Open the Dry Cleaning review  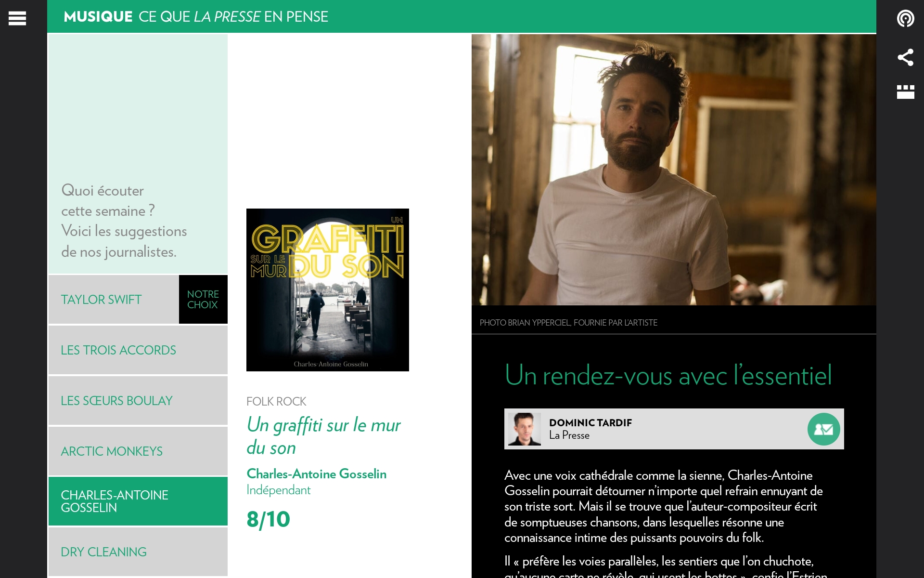pyautogui.click(x=138, y=552)
